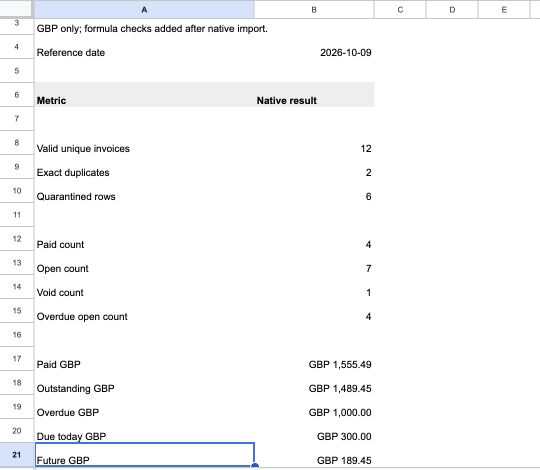Select column C header
Screen dimensions: 540x470
click(400, 10)
